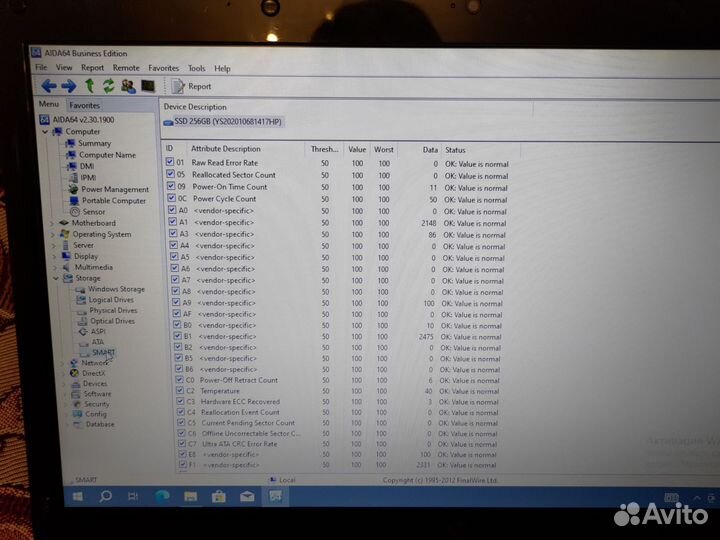Expand the Network tree node

(63, 363)
